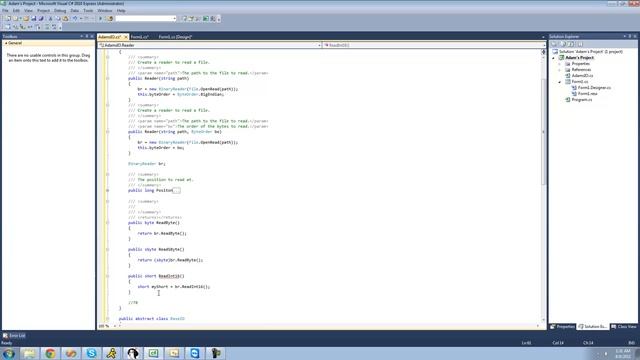
Task: Open the Window menu
Action: point(104,11)
